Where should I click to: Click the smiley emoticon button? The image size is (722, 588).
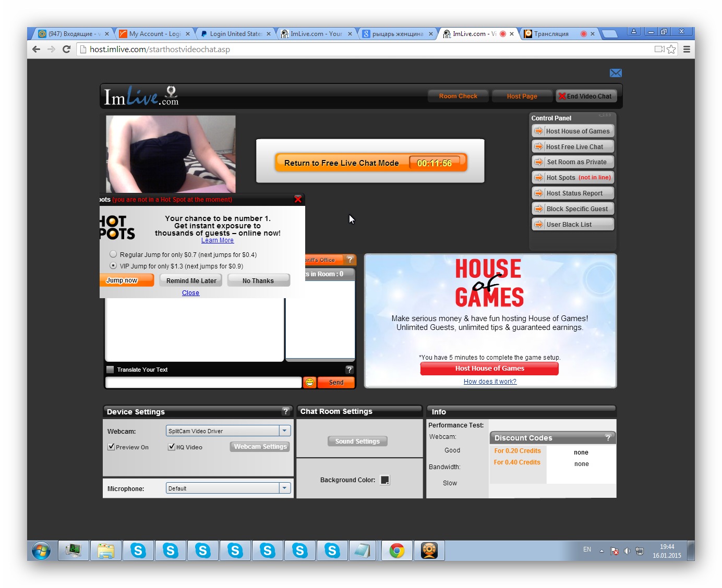310,383
